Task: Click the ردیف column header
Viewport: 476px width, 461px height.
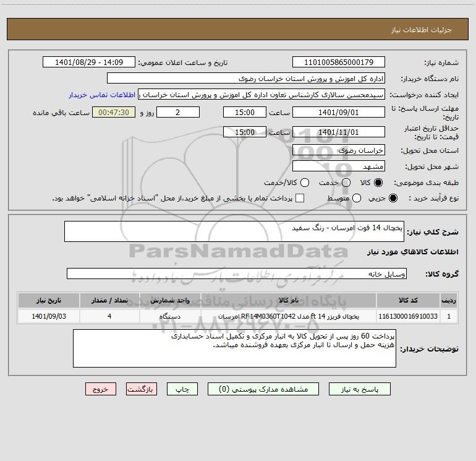Action: pos(449,300)
